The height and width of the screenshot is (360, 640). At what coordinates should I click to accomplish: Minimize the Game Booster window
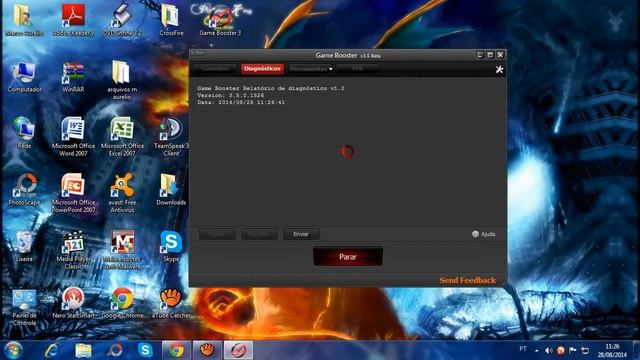[480, 55]
